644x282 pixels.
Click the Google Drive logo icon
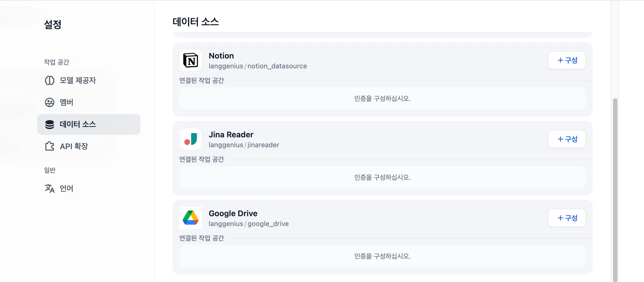(191, 218)
